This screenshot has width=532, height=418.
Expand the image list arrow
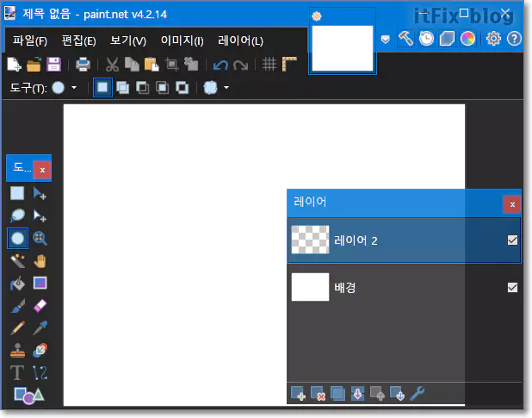point(386,39)
